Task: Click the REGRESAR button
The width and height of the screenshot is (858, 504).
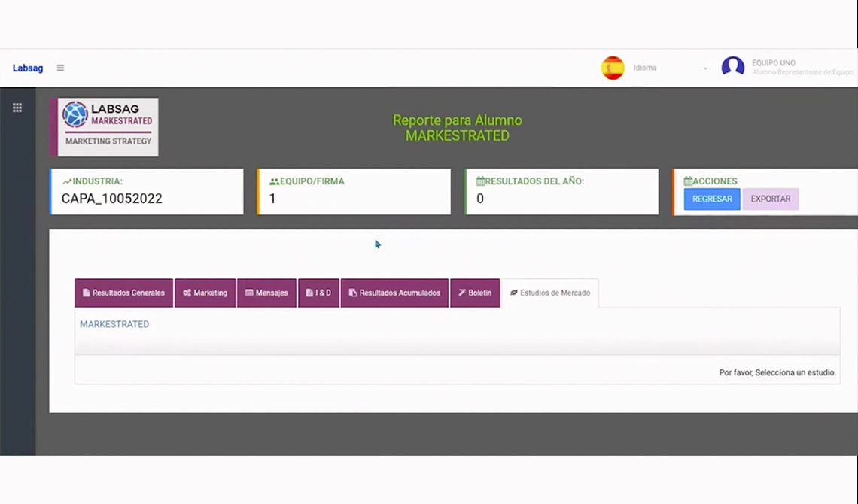Action: coord(712,199)
